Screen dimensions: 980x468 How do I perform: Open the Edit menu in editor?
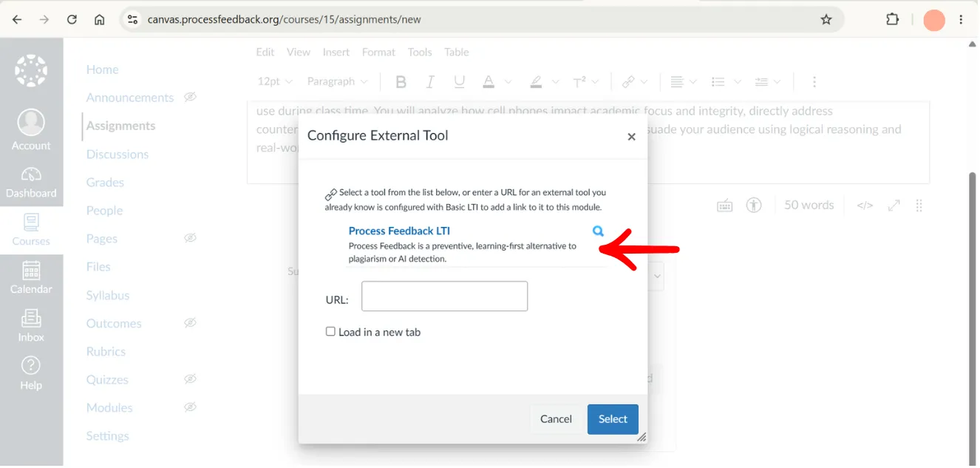point(265,52)
